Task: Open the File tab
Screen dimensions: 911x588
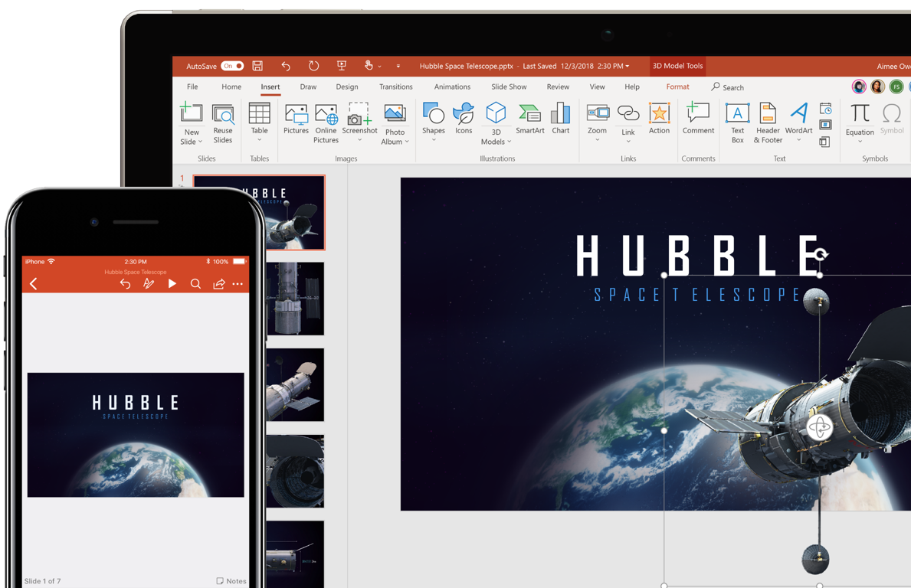Action: point(192,87)
